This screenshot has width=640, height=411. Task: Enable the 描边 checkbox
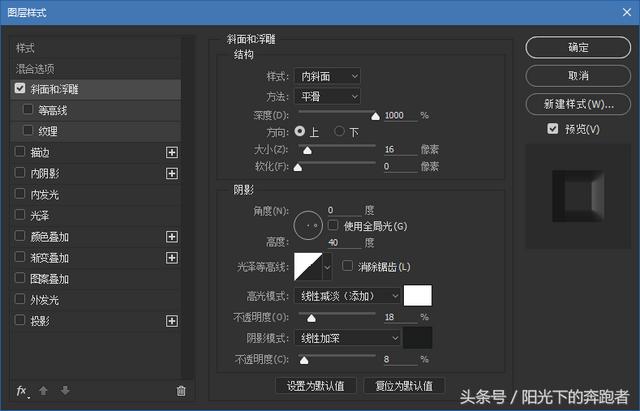click(x=20, y=151)
